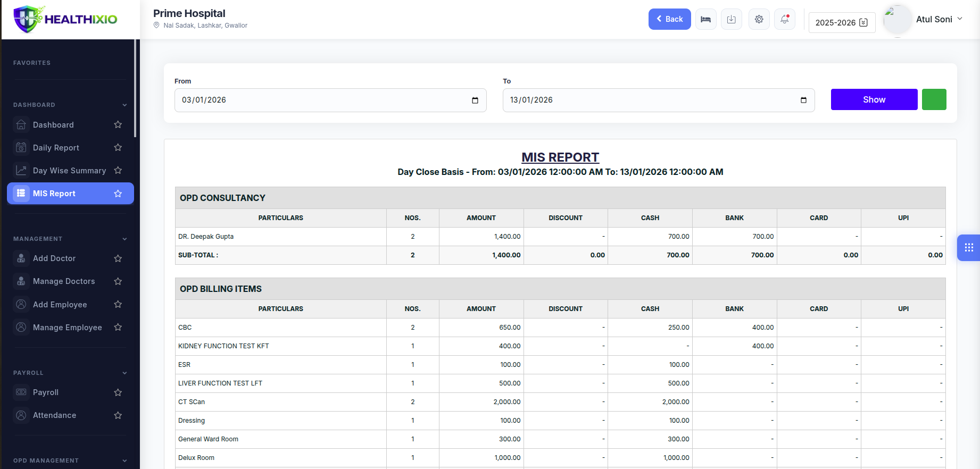
Task: Click the Dashboard home icon in sidebar
Action: 21,124
